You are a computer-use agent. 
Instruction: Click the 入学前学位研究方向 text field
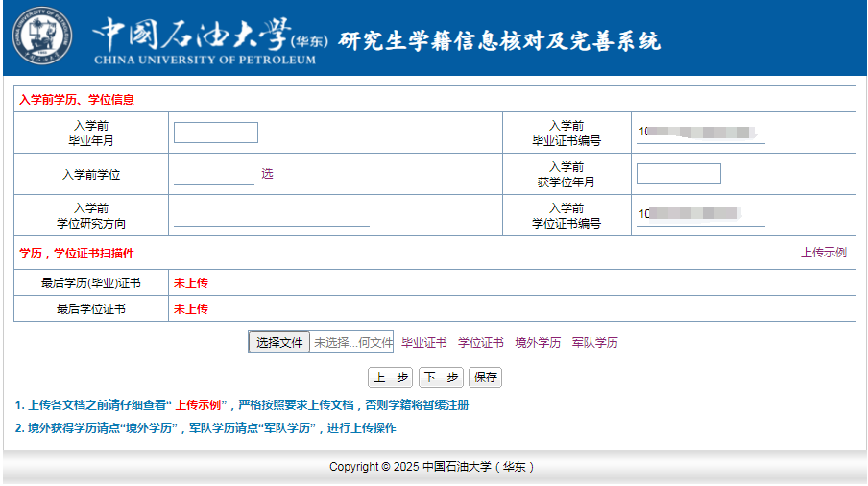coord(271,216)
